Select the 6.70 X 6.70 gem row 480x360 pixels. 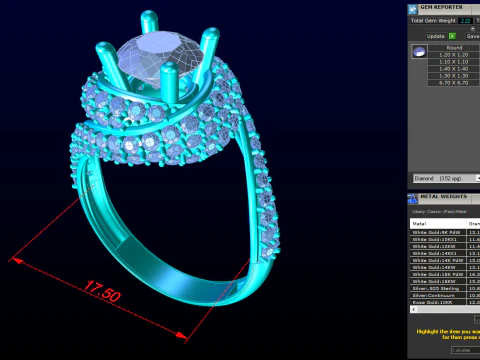(454, 83)
